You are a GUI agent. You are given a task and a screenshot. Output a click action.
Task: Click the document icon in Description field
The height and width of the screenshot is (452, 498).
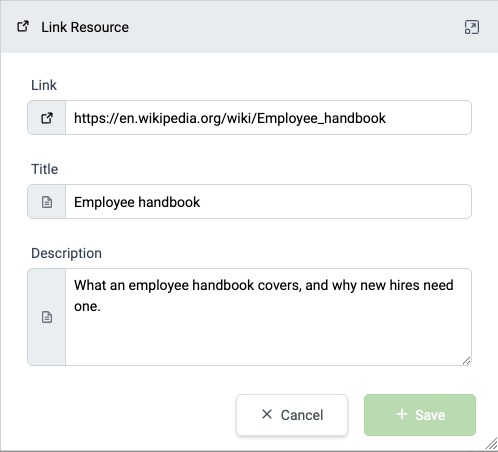tap(47, 317)
